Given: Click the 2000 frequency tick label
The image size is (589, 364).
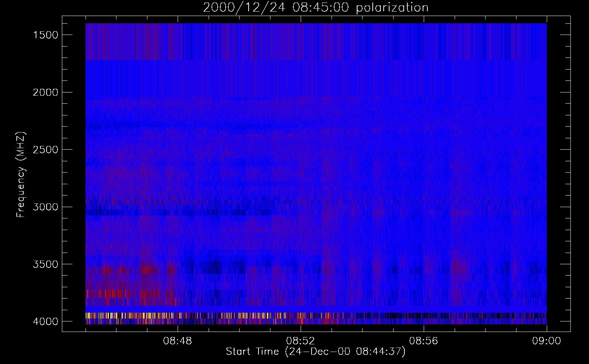Looking at the screenshot, I should click(46, 92).
